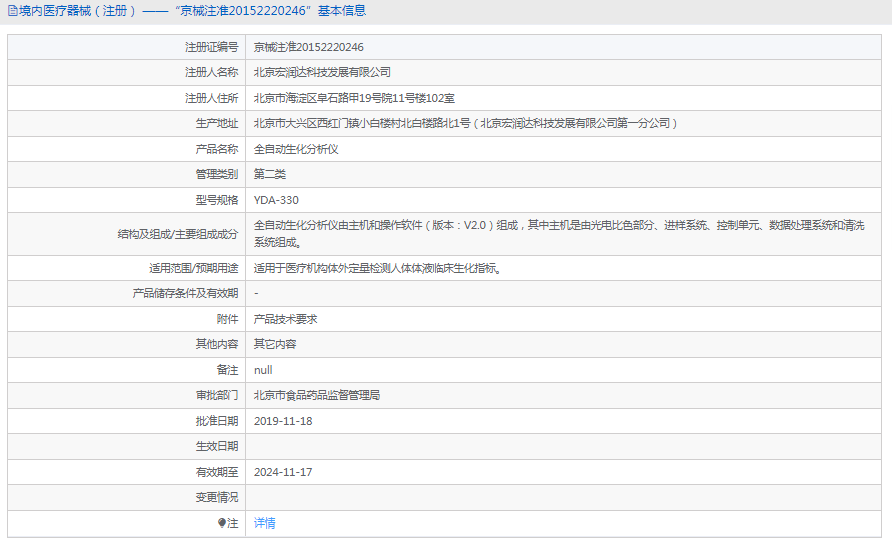Viewport: 892px width, 544px height.
Task: Click the value 产品技术要求
Action: tap(286, 319)
